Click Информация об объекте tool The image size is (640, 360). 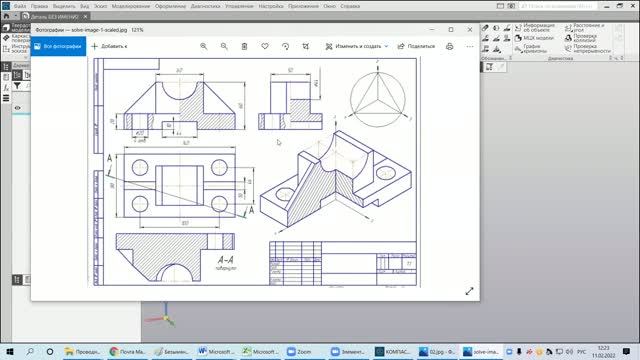535,27
